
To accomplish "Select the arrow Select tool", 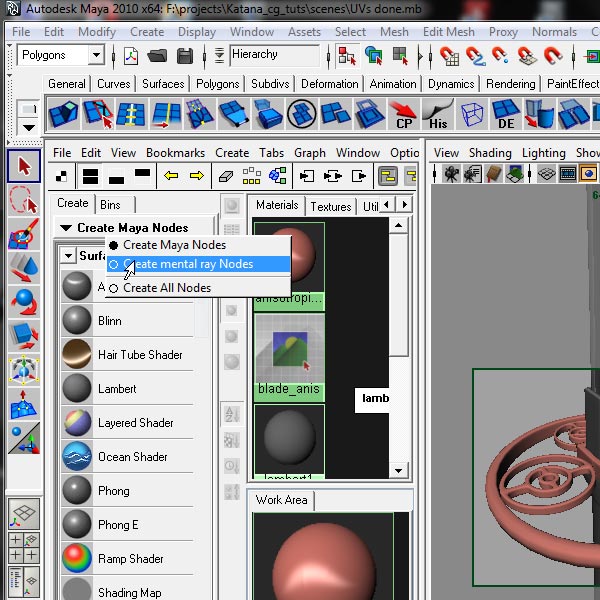I will click(x=24, y=166).
